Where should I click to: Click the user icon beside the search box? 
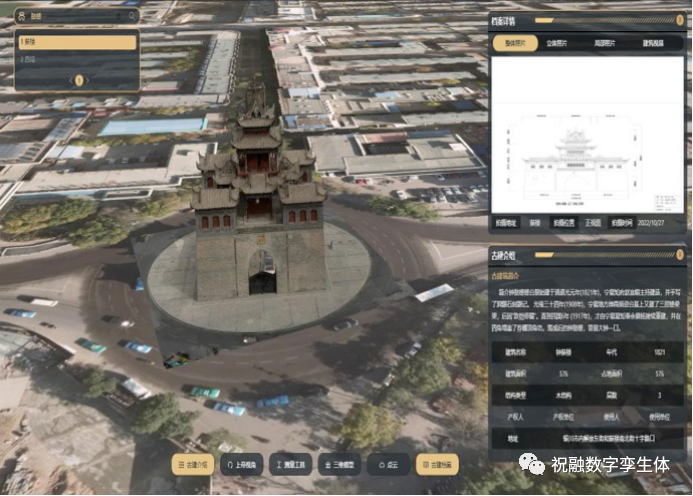[20, 16]
